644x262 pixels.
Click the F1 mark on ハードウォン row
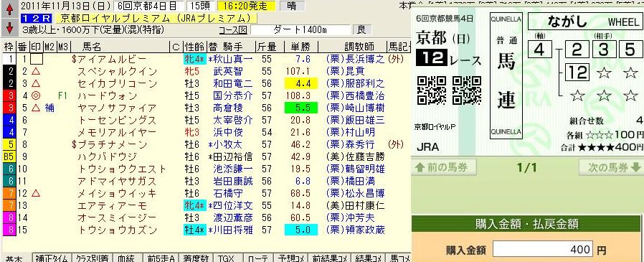pos(63,96)
